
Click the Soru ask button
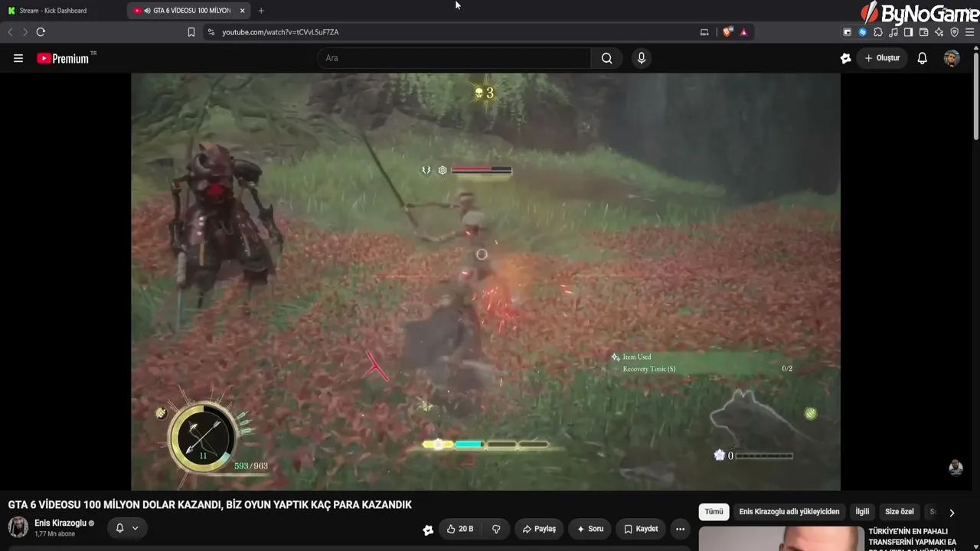590,529
